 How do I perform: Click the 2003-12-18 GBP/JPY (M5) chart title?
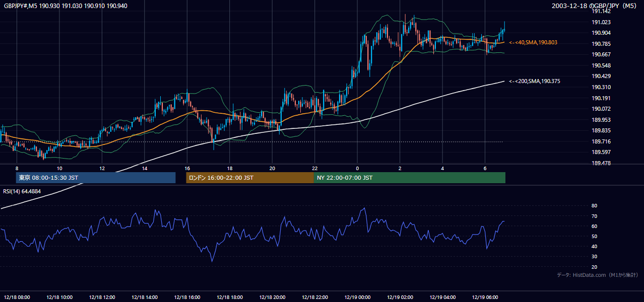point(595,6)
